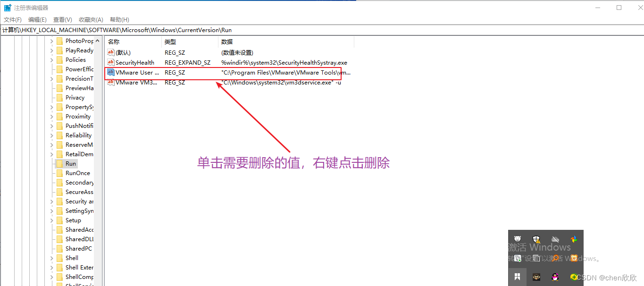
Task: Select the SharedAcc key label
Action: pyautogui.click(x=79, y=230)
